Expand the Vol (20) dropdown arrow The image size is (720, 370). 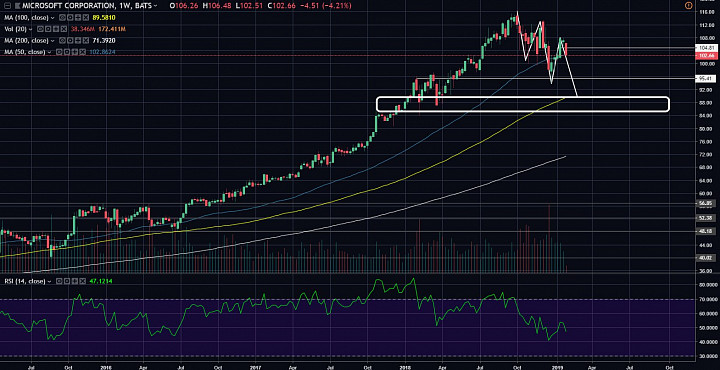point(30,29)
